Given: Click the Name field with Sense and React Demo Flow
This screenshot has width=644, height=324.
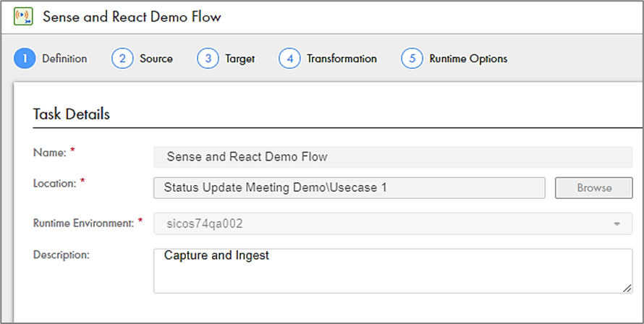Looking at the screenshot, I should [393, 156].
